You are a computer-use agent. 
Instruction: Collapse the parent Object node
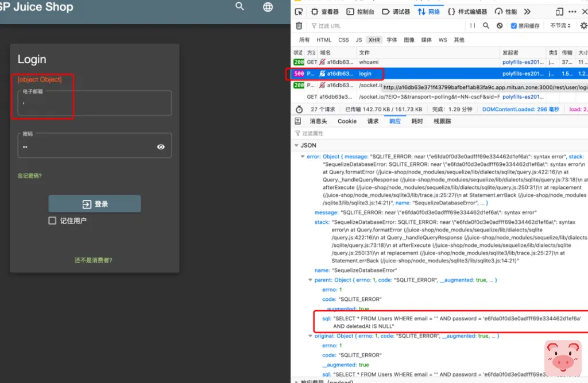[x=310, y=280]
